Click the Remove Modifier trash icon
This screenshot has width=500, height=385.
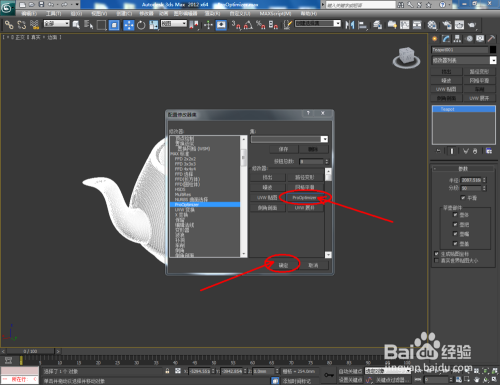(x=475, y=151)
